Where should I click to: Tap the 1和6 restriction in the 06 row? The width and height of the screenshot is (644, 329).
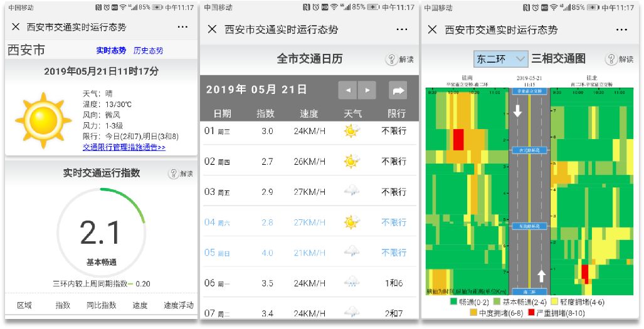[394, 283]
